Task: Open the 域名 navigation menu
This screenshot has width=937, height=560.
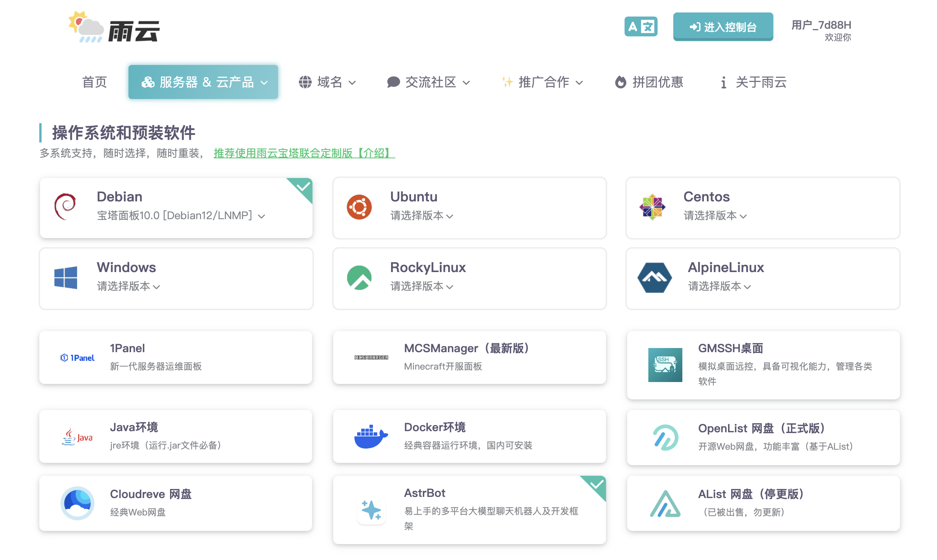Action: tap(327, 82)
